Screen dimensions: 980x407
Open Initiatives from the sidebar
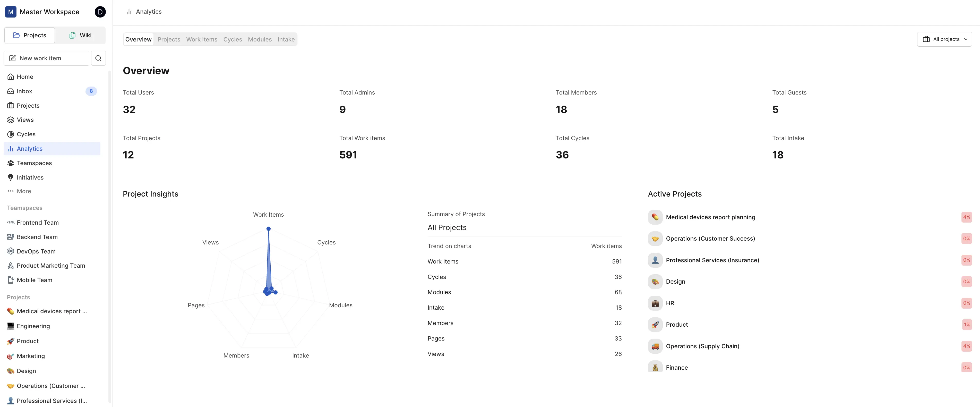pyautogui.click(x=52, y=177)
